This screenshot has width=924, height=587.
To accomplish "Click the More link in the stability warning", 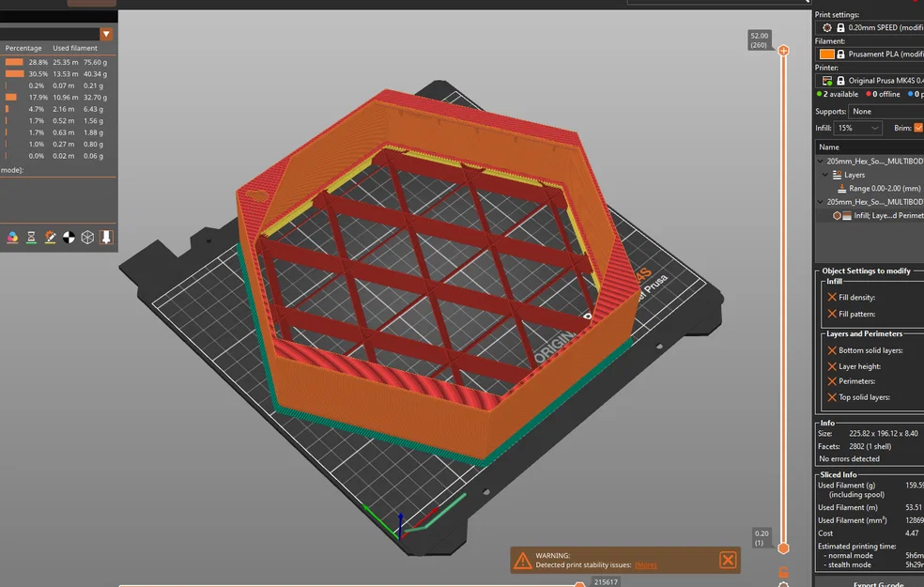I will 645,564.
